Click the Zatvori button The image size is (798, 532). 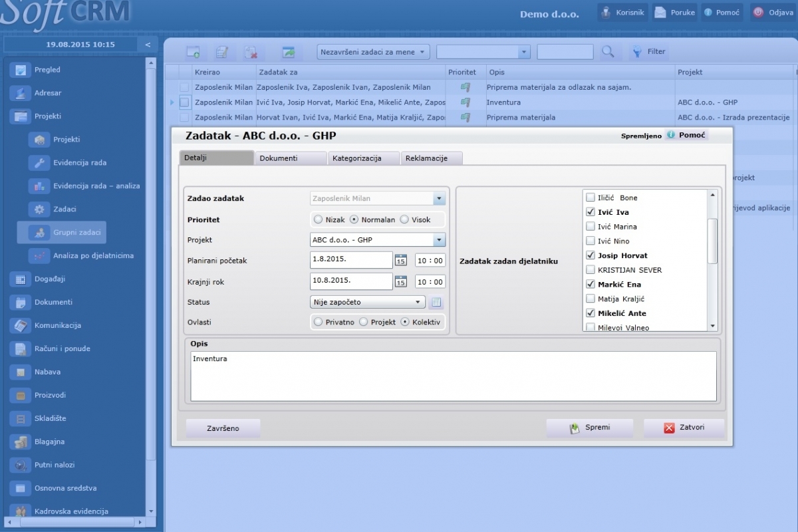(x=684, y=428)
